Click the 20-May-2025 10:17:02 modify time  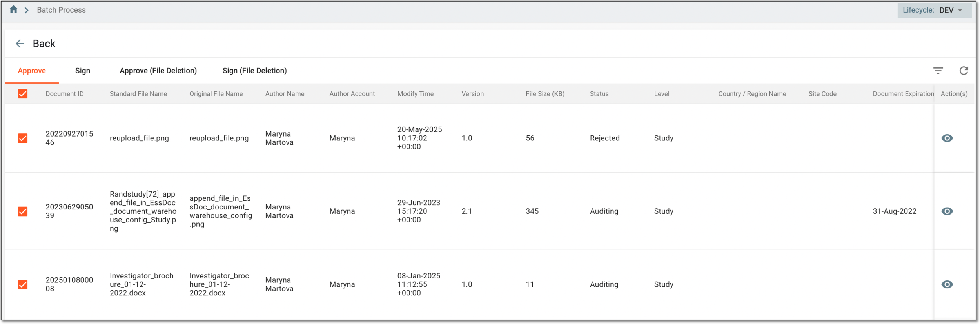[x=419, y=138]
